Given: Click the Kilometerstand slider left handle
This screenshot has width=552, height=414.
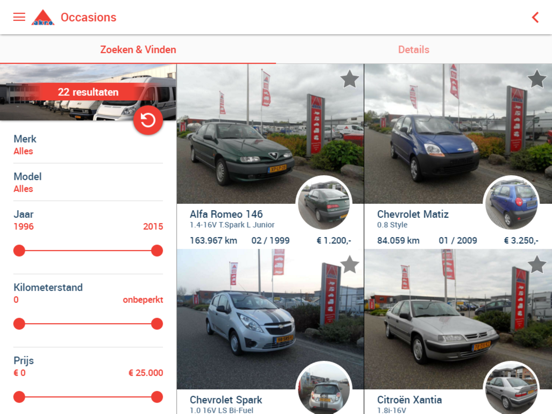Looking at the screenshot, I should point(19,324).
